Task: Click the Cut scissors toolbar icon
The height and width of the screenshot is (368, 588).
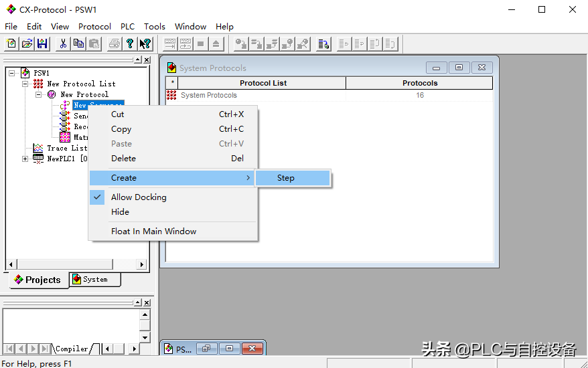Action: [x=63, y=44]
